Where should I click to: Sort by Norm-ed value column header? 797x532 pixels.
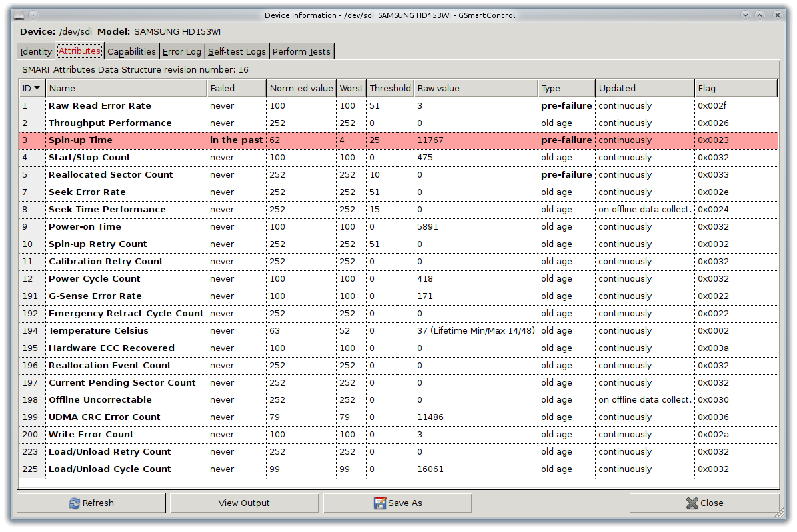coord(301,88)
